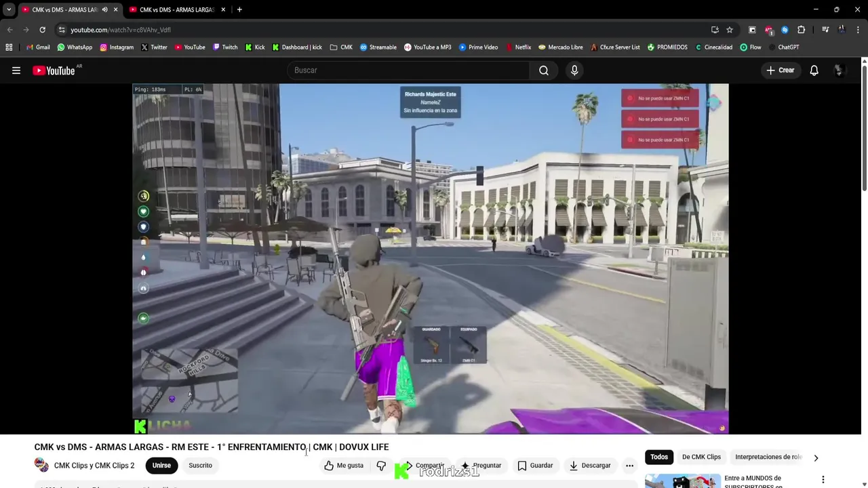Show more filter chips with right arrow
This screenshot has height=488, width=868.
click(x=816, y=457)
